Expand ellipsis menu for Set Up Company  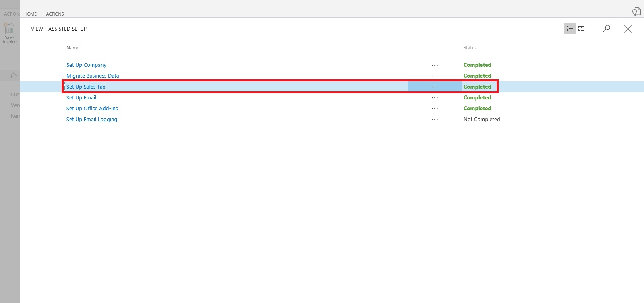435,65
